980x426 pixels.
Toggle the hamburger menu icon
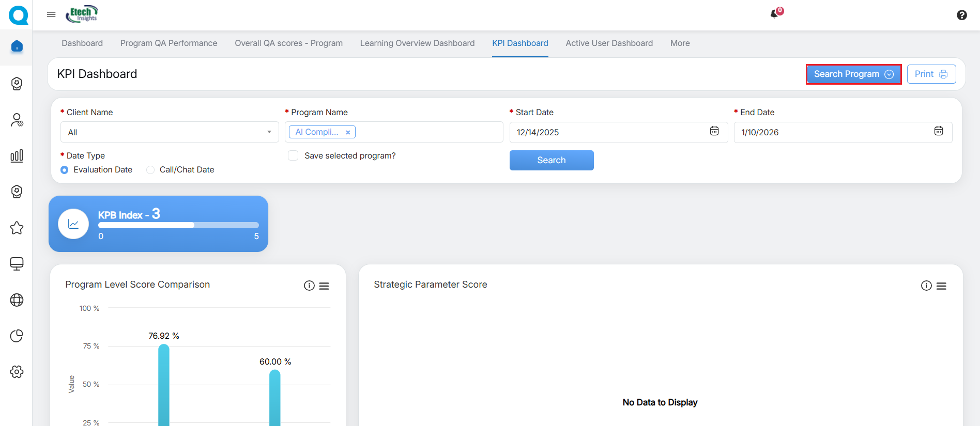[x=51, y=14]
